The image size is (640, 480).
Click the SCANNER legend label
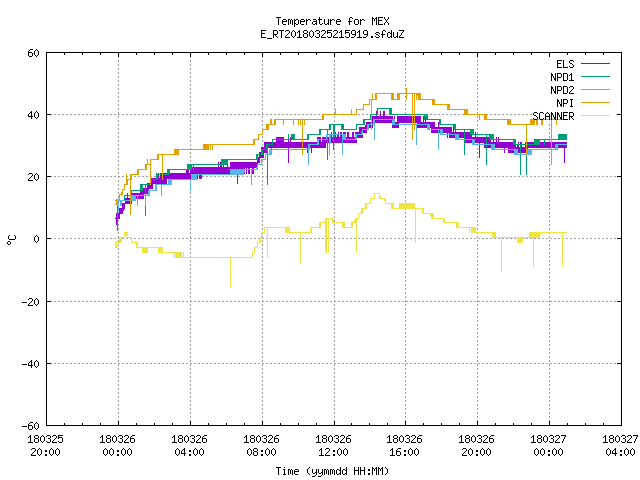[553, 116]
